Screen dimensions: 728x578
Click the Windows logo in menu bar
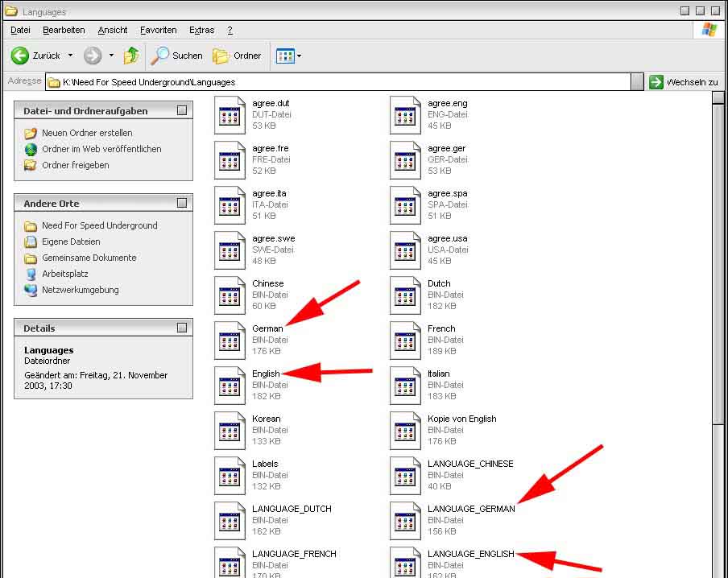click(709, 30)
